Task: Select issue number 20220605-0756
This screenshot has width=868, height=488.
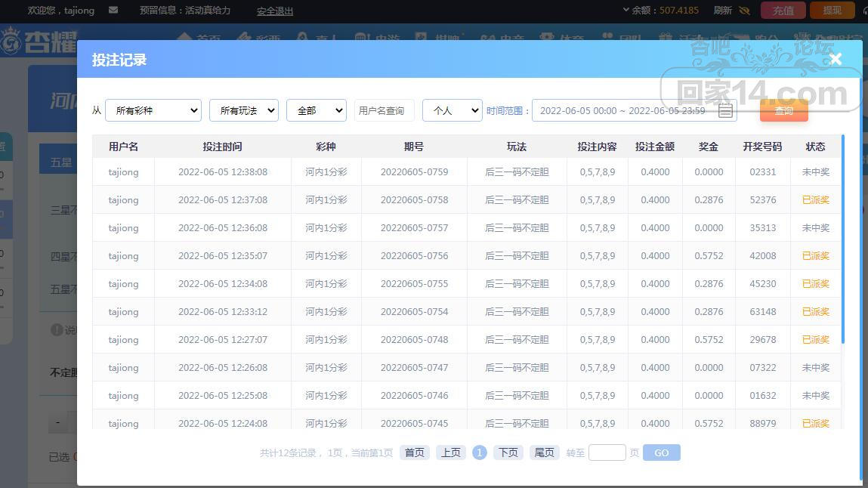Action: pyautogui.click(x=414, y=255)
